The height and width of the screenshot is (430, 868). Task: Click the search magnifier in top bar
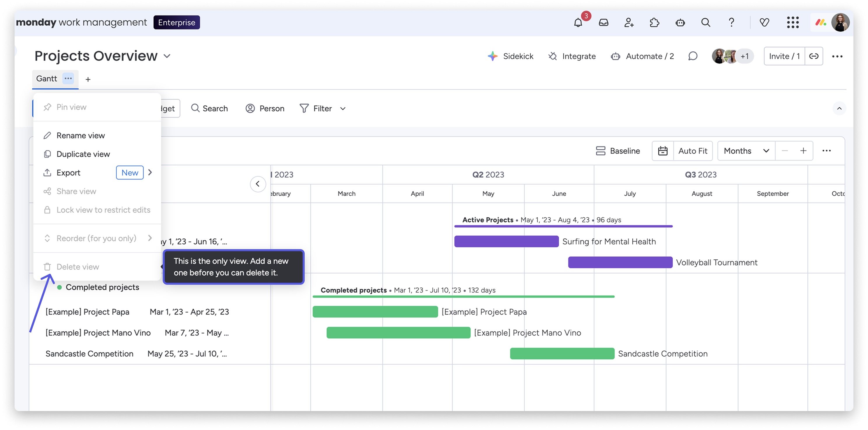coord(706,22)
